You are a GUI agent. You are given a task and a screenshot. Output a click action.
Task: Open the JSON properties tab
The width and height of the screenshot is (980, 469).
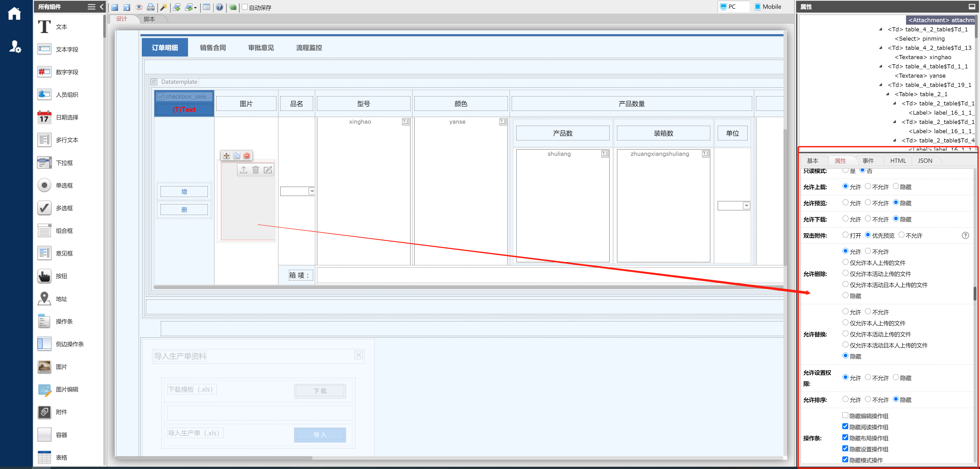pos(925,161)
